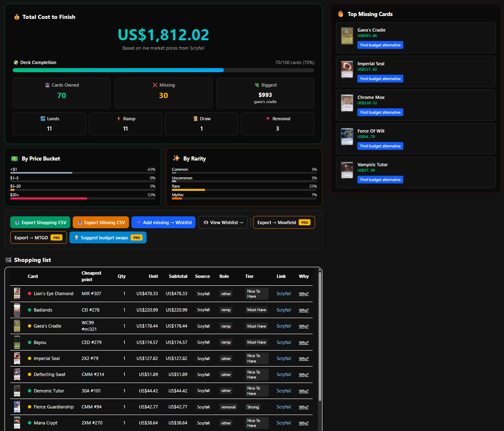The image size is (504, 431).
Task: Click Export Shopping CSV
Action: [40, 222]
